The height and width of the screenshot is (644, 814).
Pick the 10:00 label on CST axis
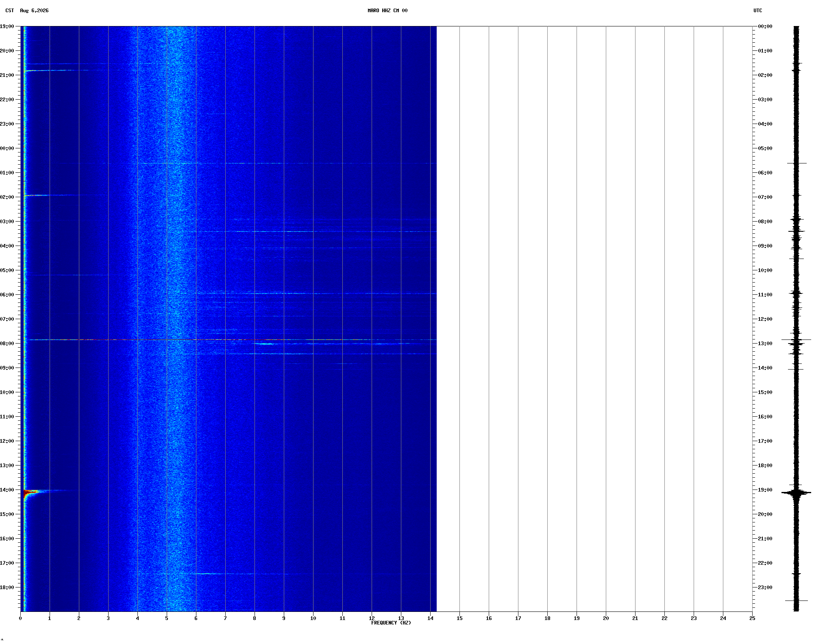coord(7,392)
